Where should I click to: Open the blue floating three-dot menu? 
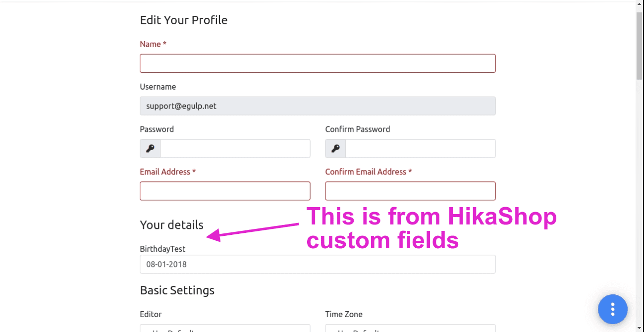click(x=612, y=309)
